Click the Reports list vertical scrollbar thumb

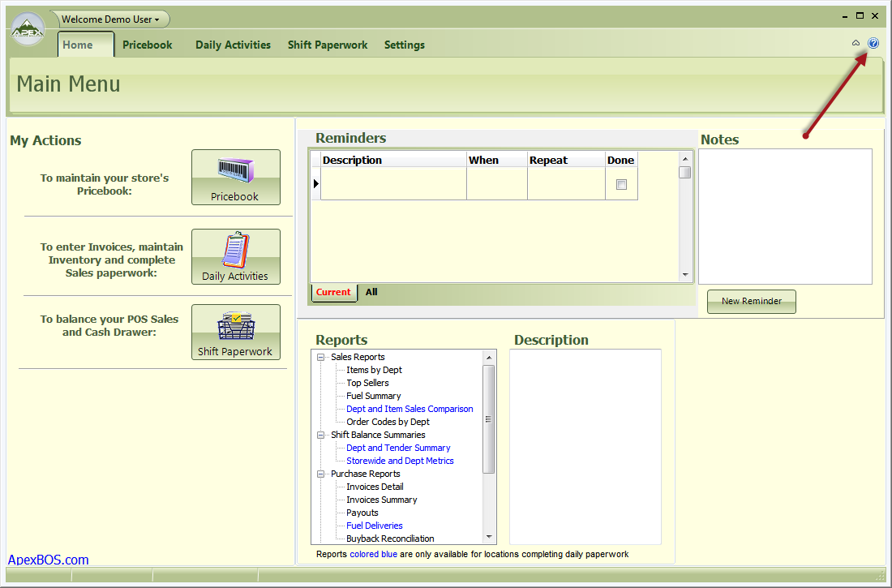pos(488,418)
